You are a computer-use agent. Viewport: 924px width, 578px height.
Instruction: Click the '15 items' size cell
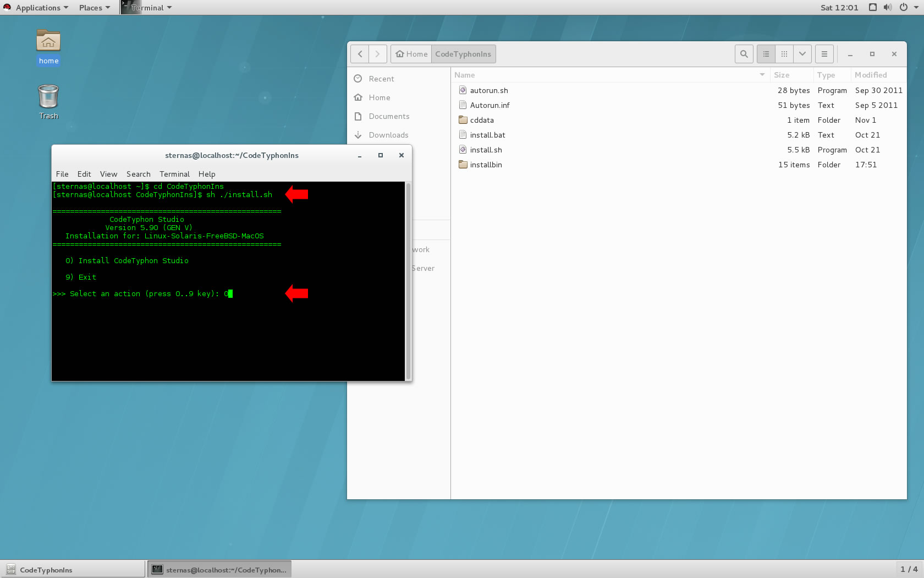794,165
